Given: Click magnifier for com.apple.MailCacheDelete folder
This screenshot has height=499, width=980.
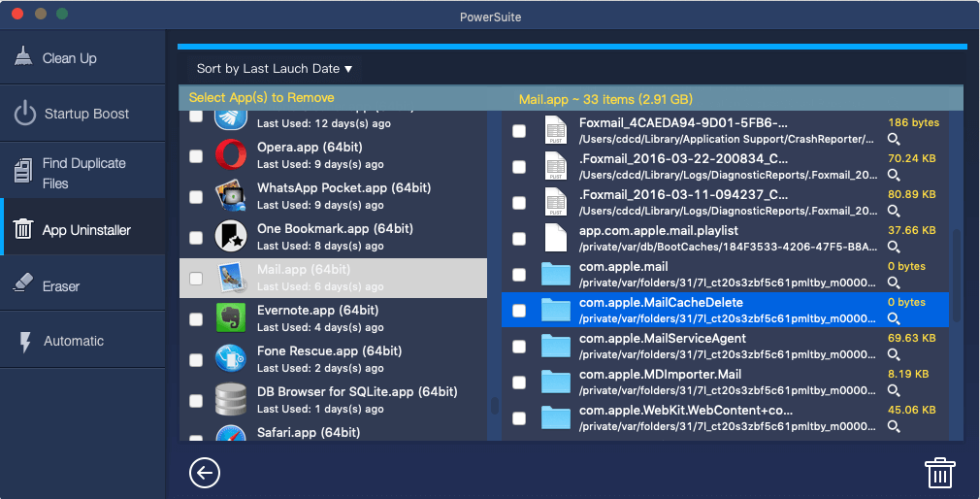Looking at the screenshot, I should pyautogui.click(x=894, y=318).
